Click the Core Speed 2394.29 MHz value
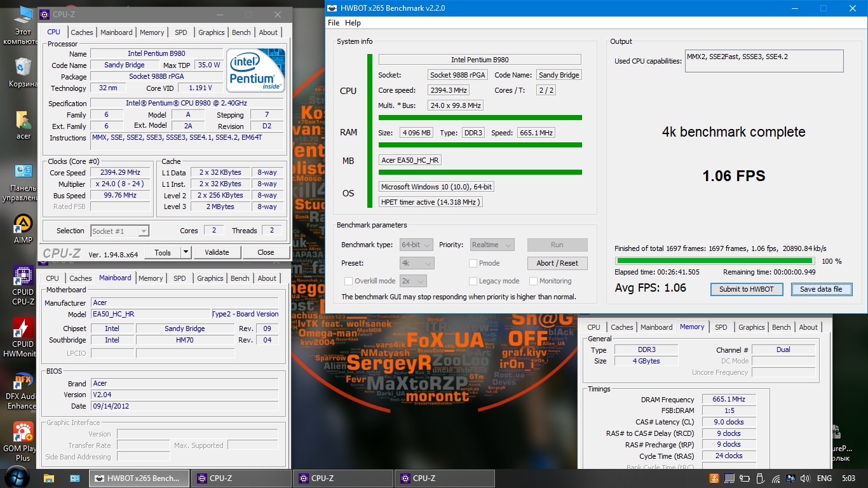The image size is (868, 488). (x=120, y=172)
